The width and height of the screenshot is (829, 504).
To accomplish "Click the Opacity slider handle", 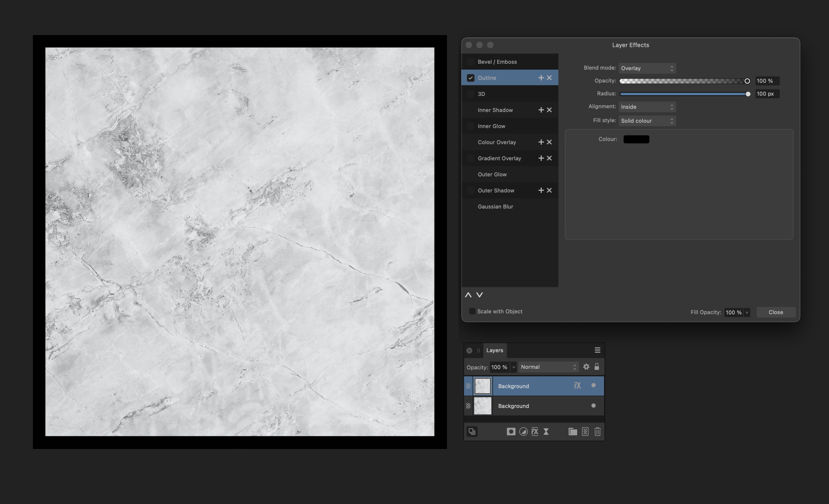I will 747,81.
